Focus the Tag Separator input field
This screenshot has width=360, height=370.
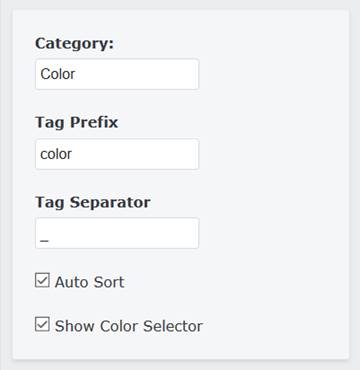click(x=117, y=233)
